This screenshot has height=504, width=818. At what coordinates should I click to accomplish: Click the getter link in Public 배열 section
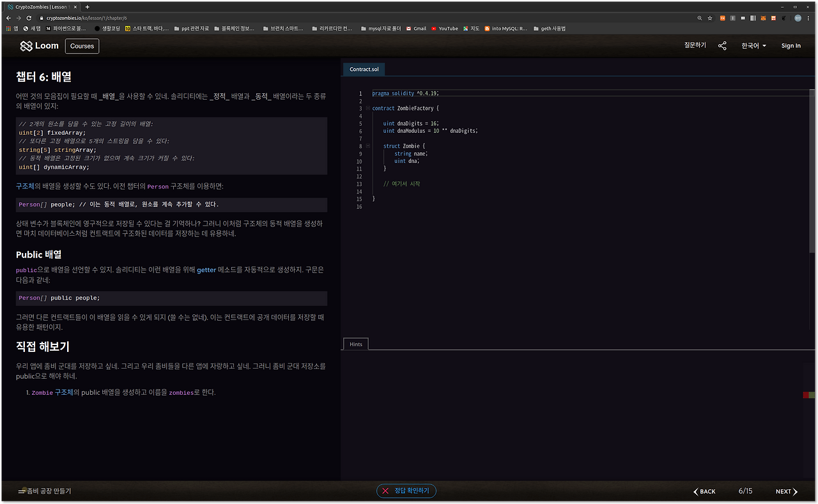coord(206,270)
